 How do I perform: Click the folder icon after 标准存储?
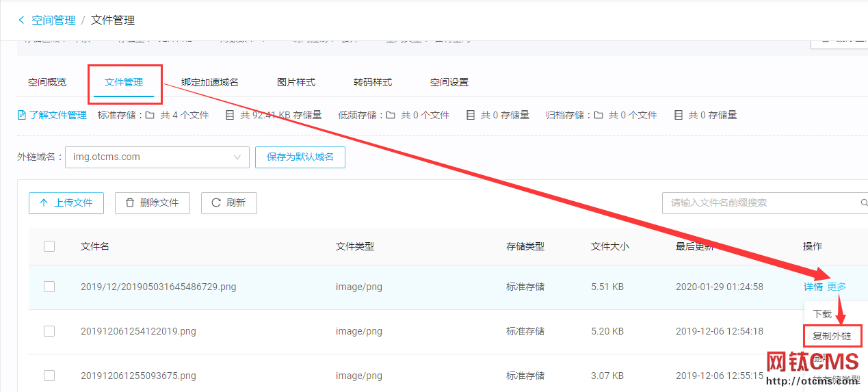[150, 115]
